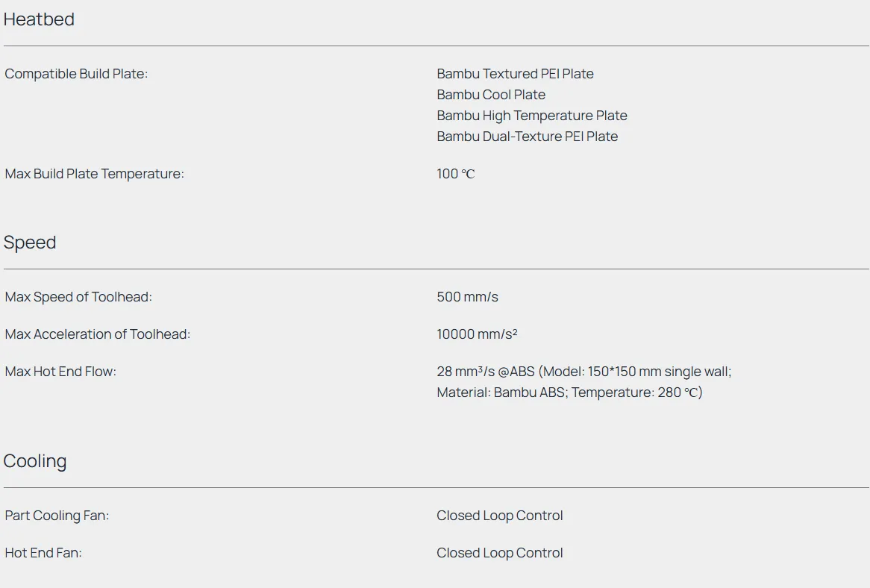Viewport: 870px width, 588px height.
Task: Select the 500 mm/s speed value
Action: 467,297
